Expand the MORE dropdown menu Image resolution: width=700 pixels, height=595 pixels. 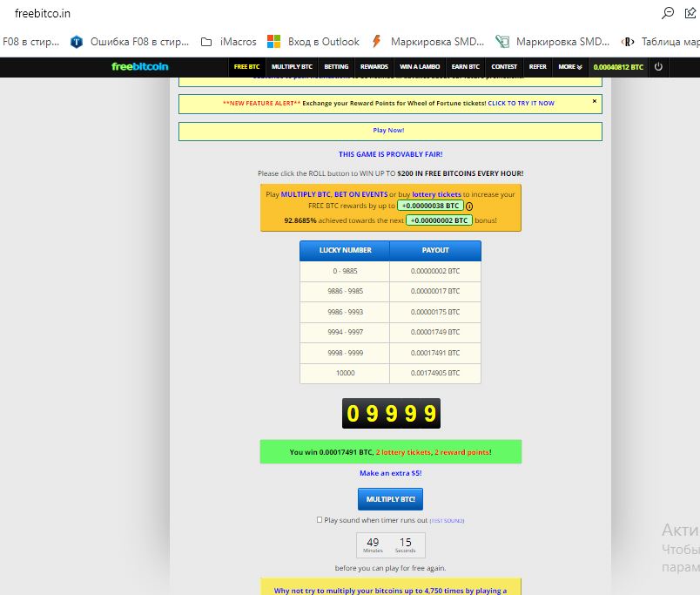click(570, 66)
